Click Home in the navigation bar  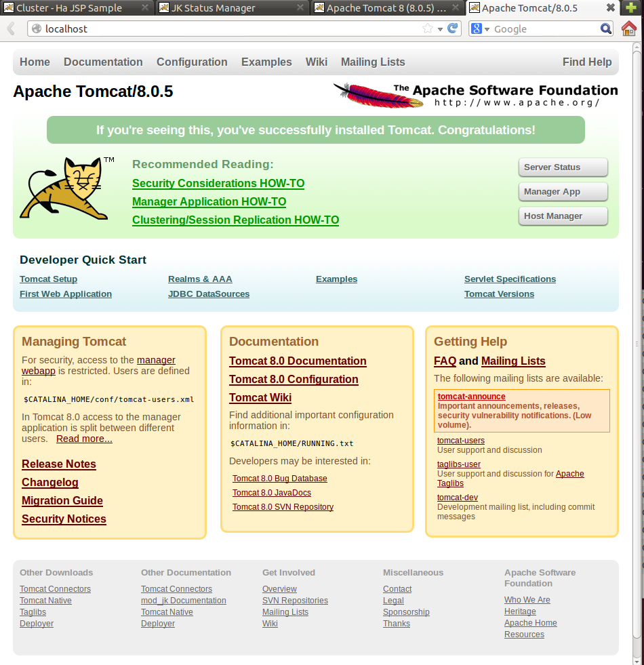(35, 62)
